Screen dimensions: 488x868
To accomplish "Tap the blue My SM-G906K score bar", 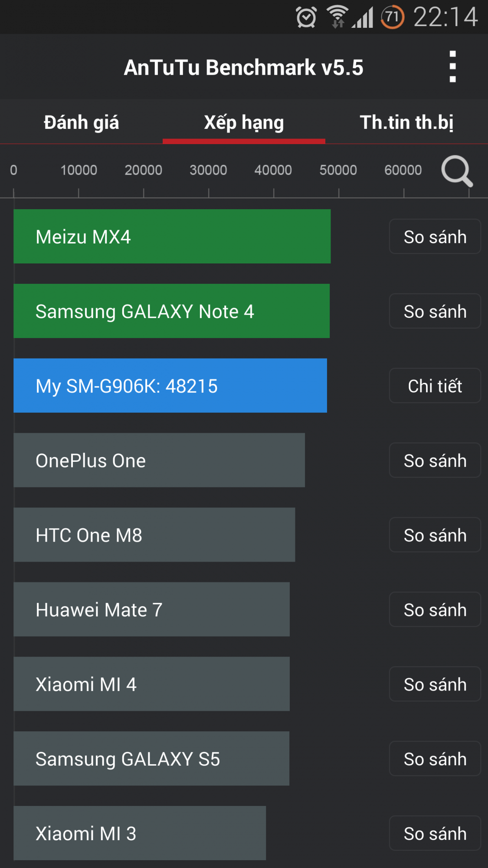I will (x=170, y=386).
